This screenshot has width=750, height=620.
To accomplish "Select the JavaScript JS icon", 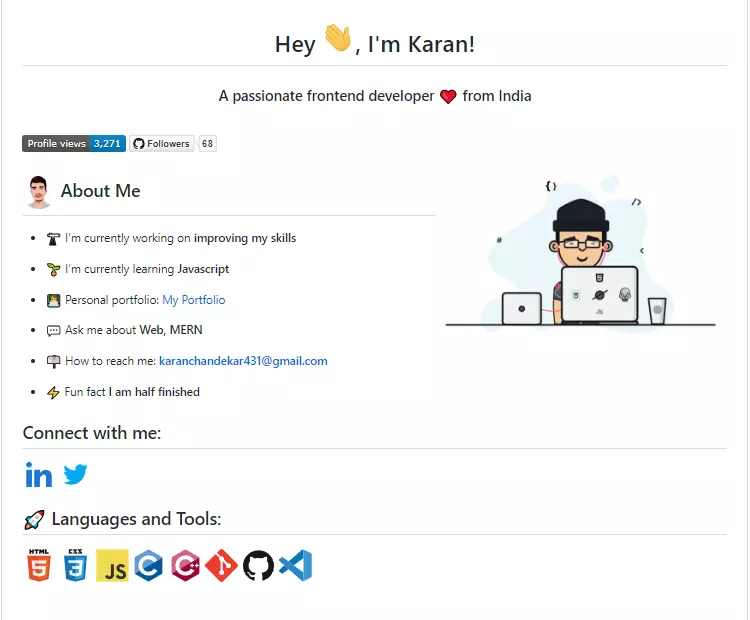I will [112, 565].
